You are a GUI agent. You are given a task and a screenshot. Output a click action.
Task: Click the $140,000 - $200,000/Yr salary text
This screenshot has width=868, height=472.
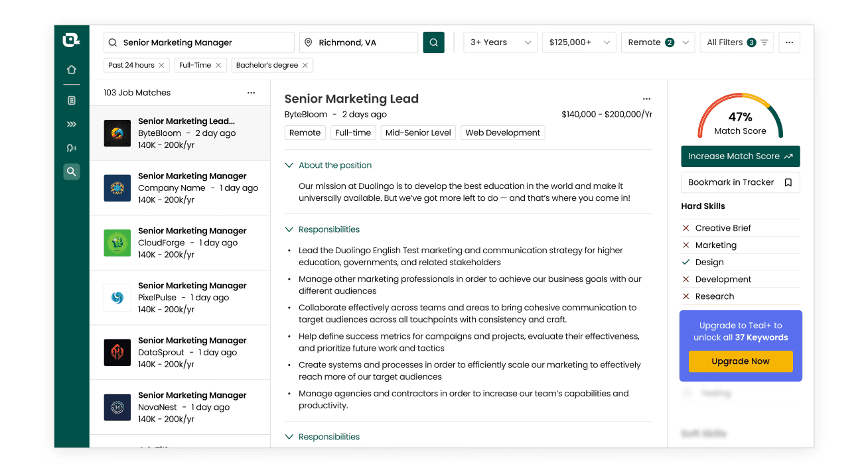[607, 115]
